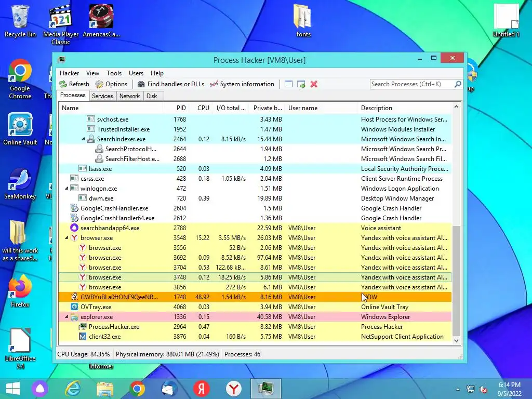Click the find window toolbar icon
532x399 pixels.
point(288,84)
